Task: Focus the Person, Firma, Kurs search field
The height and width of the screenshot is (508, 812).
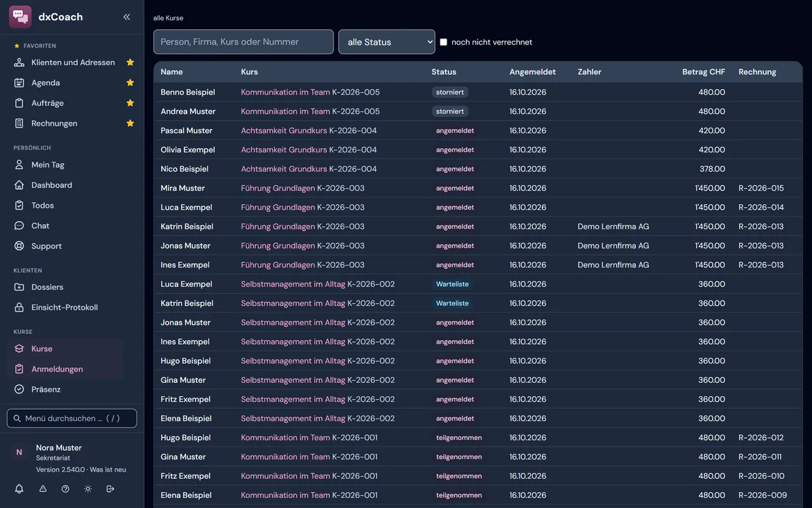Action: coord(244,42)
